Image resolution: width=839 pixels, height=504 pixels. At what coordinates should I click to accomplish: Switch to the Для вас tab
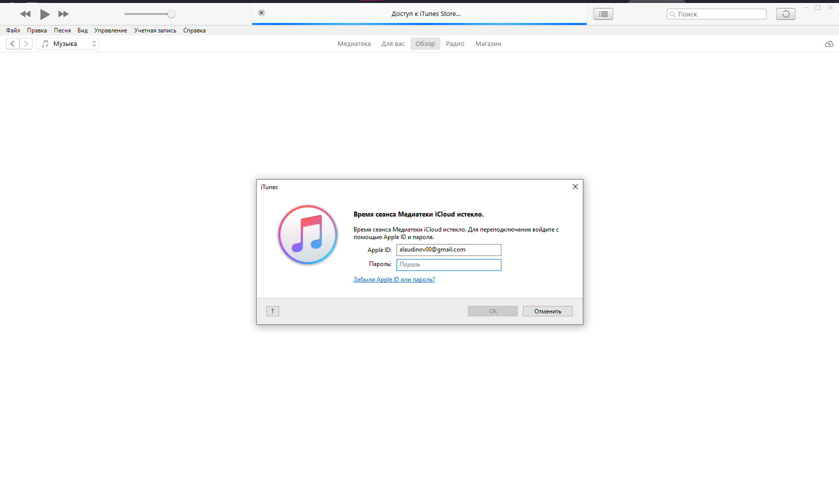[393, 44]
